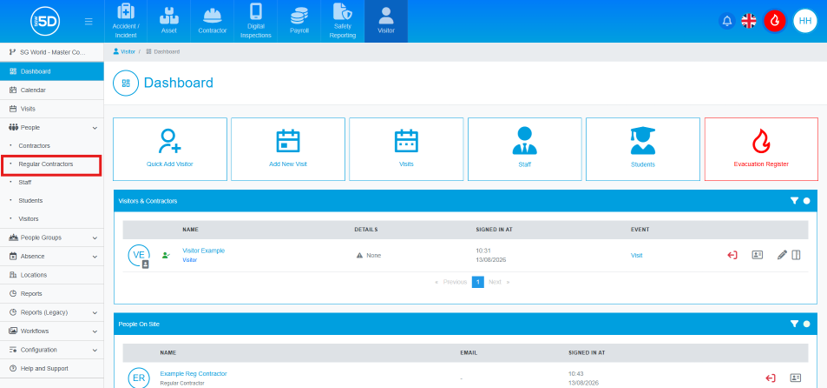Click the Visitor breadcrumb link

pyautogui.click(x=124, y=52)
